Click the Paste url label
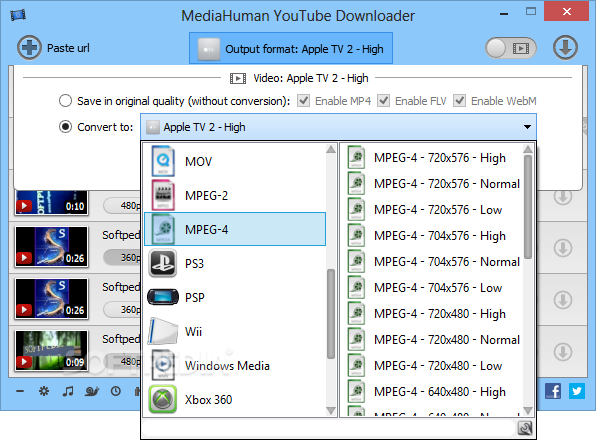596x440 pixels. 68,48
